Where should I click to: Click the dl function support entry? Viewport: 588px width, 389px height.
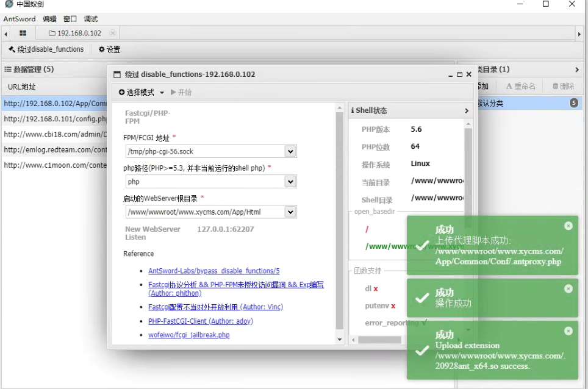point(371,288)
